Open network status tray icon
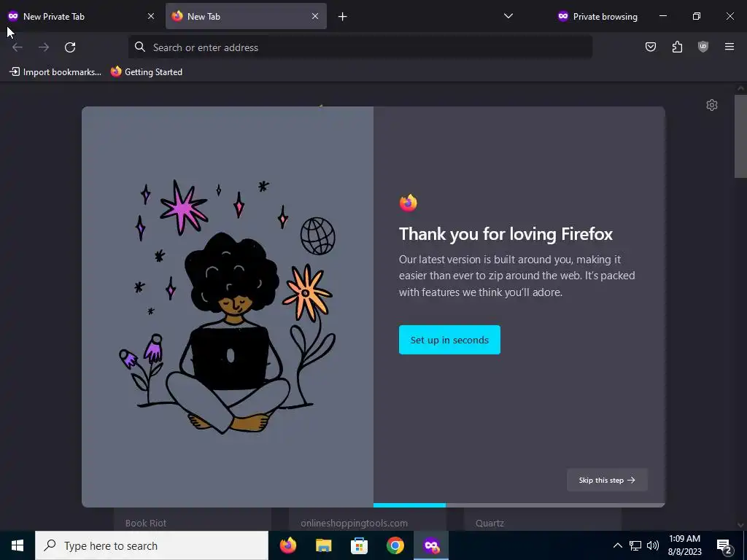This screenshot has width=747, height=560. (x=635, y=545)
